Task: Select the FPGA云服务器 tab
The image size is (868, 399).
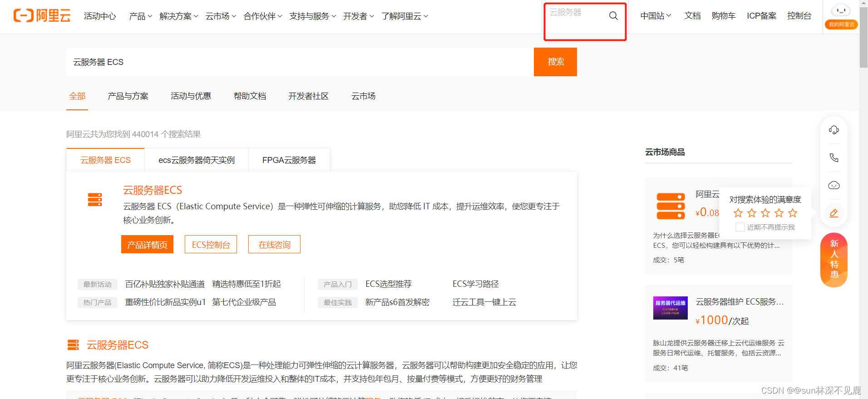Action: tap(289, 160)
